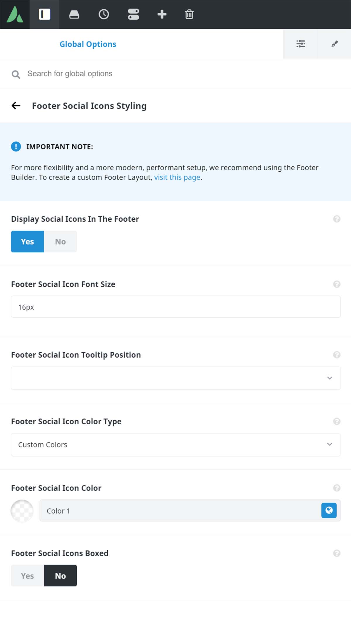Click the Avada logo icon
This screenshot has width=351, height=644.
pos(15,14)
